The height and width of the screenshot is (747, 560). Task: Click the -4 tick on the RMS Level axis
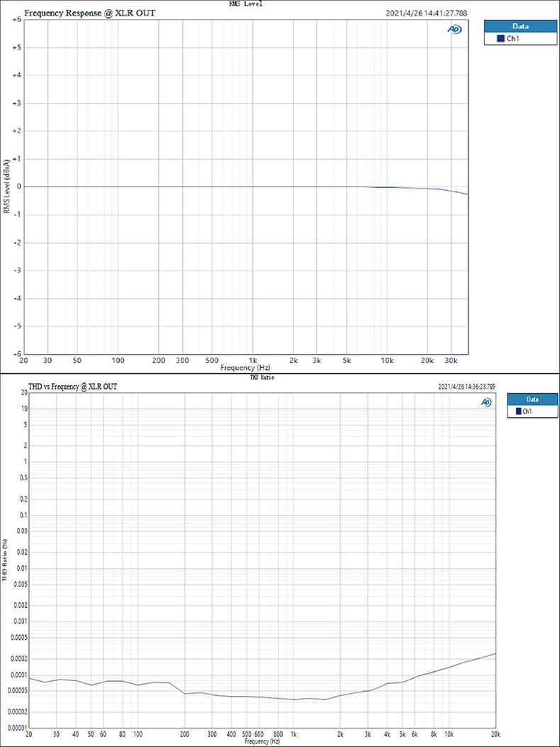point(17,299)
